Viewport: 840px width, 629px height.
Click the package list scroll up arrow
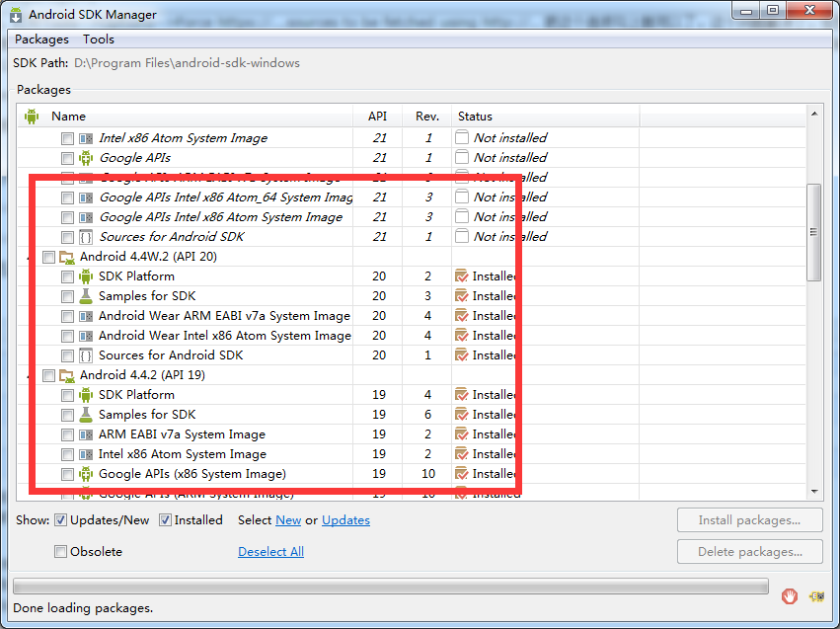coord(814,114)
